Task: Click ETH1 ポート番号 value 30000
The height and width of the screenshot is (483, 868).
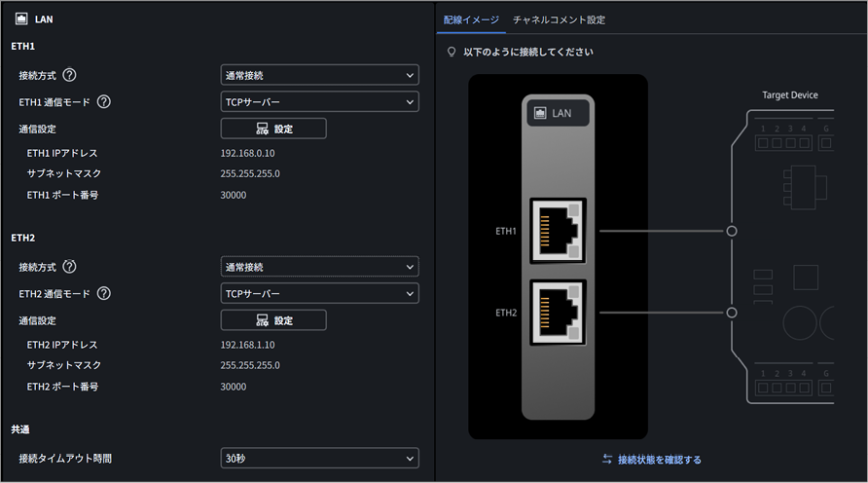Action: (233, 195)
